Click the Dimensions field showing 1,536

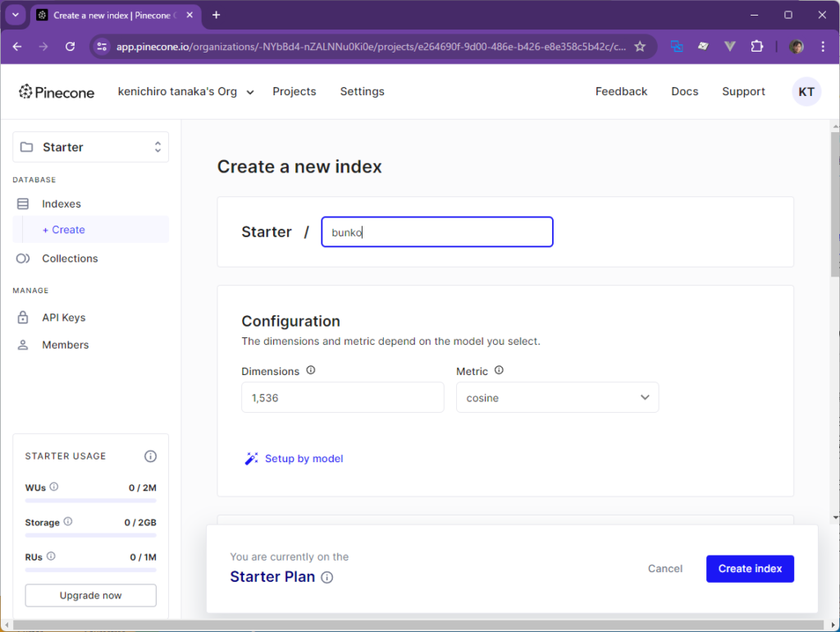[x=343, y=397]
